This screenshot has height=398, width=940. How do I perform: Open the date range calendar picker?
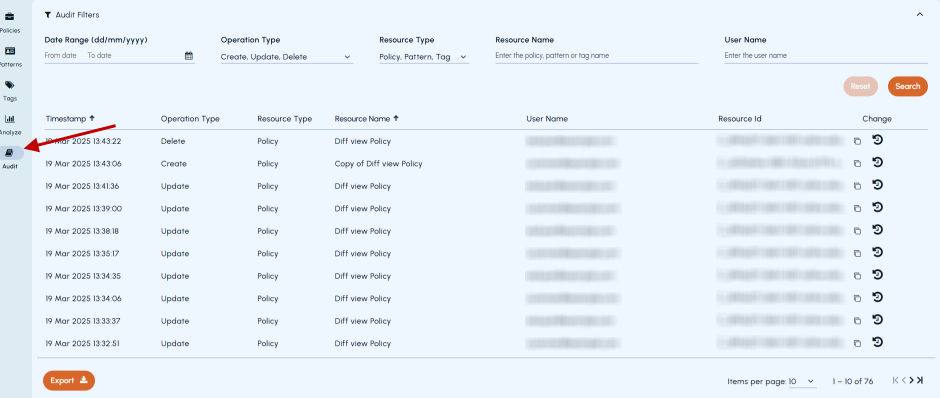(x=189, y=56)
